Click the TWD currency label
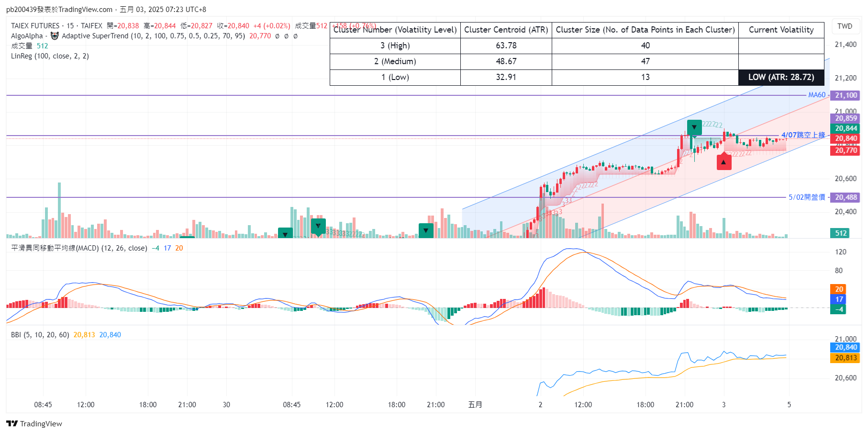Image resolution: width=868 pixels, height=434 pixels. point(845,26)
